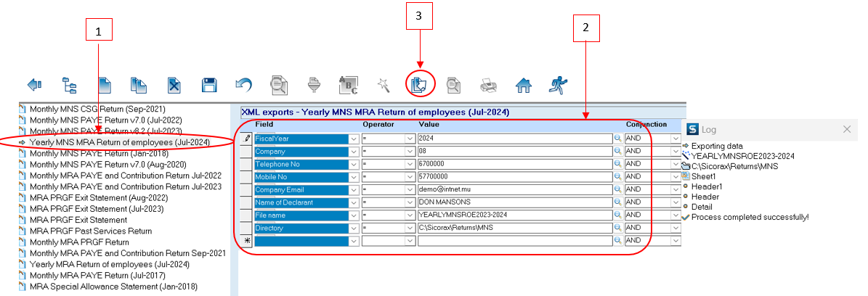
Task: Go home using the house icon
Action: point(523,85)
